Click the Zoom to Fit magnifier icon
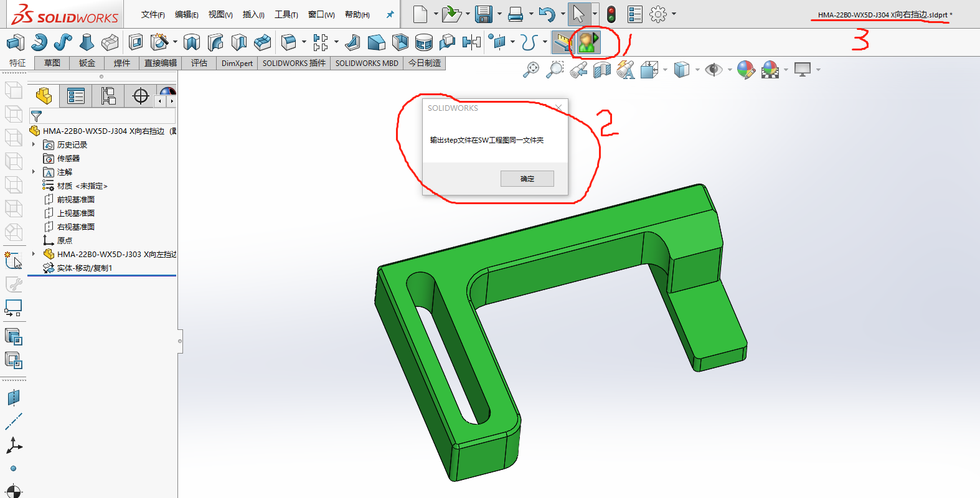 (x=531, y=70)
